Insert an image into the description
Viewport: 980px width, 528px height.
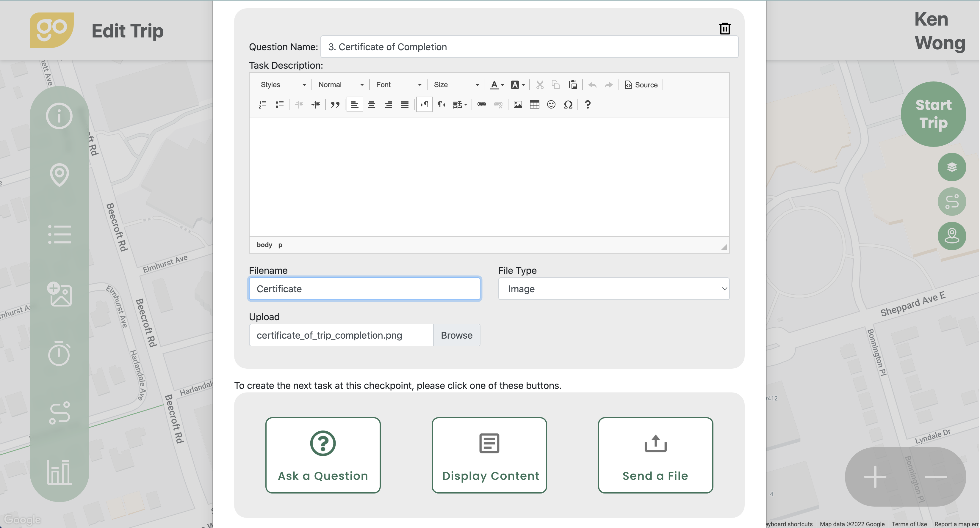coord(517,105)
